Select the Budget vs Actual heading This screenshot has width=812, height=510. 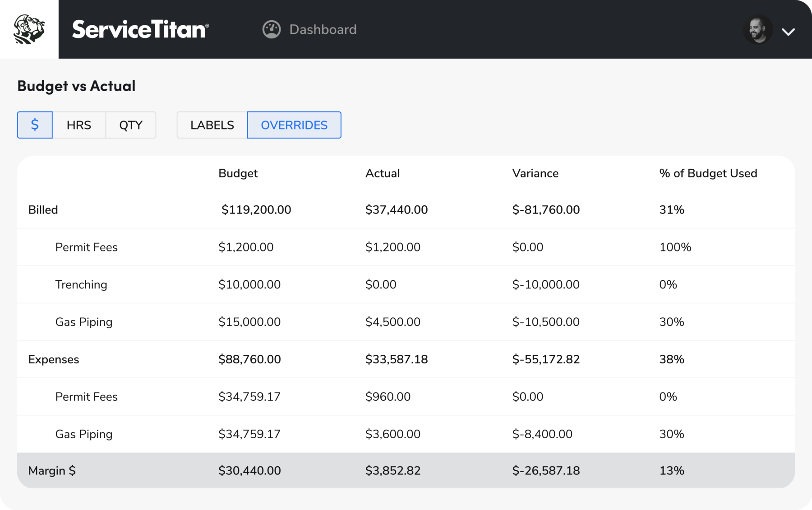[76, 86]
